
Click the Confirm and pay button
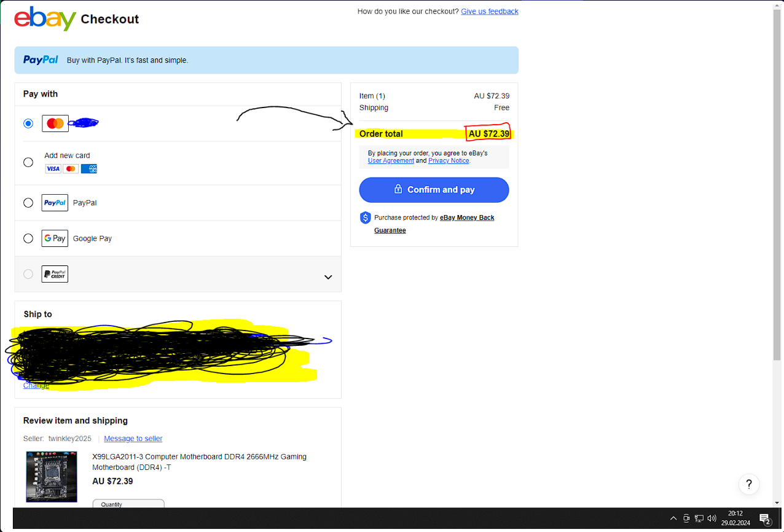434,190
